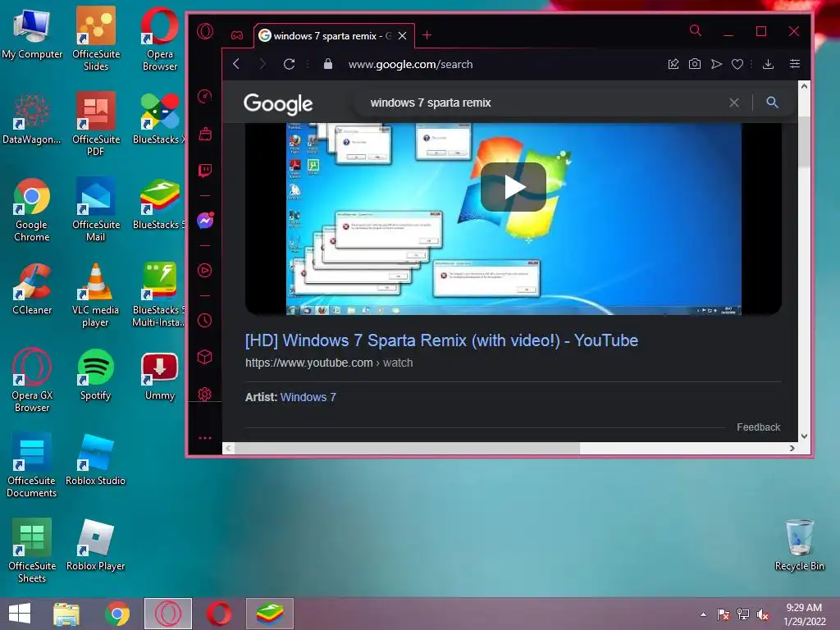Click the muted volume tray icon
Screen dimensions: 840x630
pos(763,614)
